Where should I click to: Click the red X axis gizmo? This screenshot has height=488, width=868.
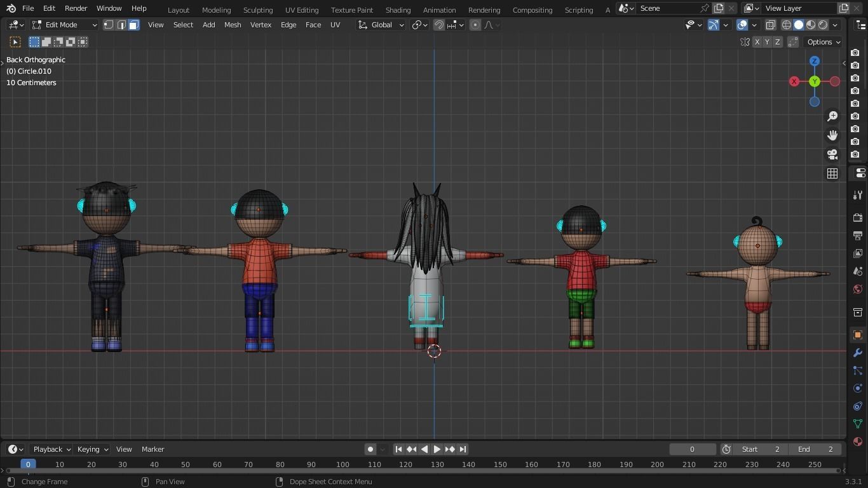tap(794, 81)
